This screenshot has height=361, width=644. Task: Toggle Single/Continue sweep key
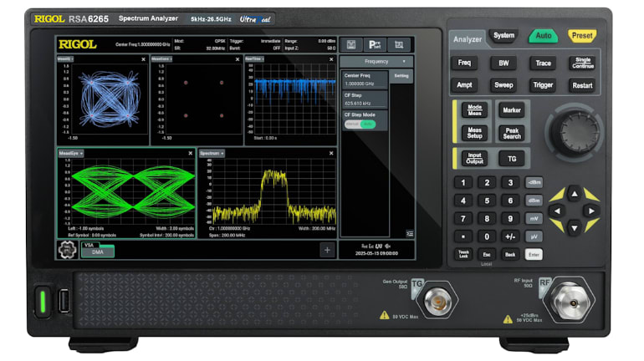click(582, 64)
